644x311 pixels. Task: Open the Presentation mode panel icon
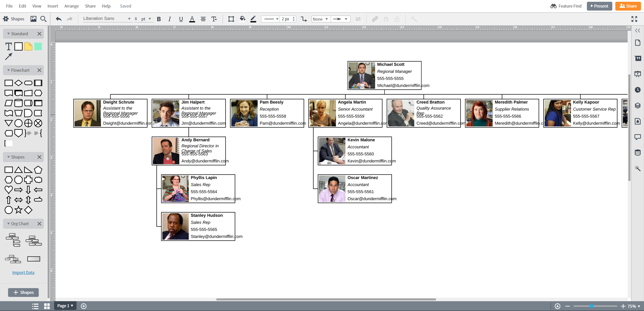(637, 74)
